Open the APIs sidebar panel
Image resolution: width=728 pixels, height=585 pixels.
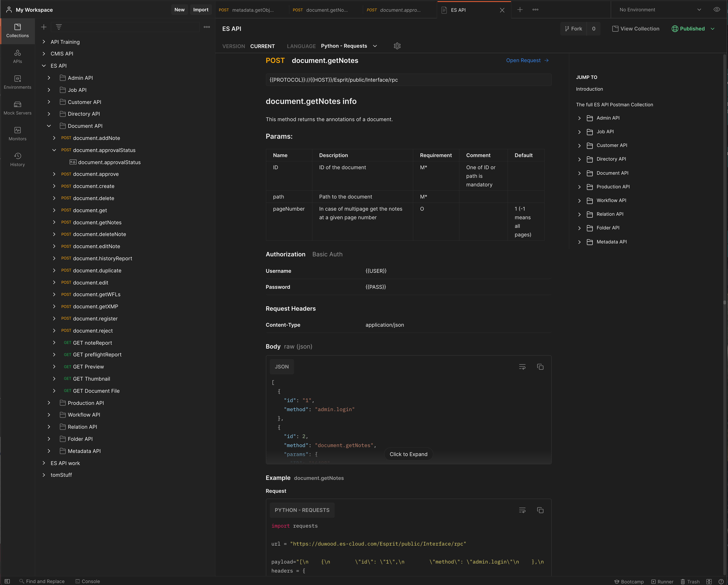18,57
